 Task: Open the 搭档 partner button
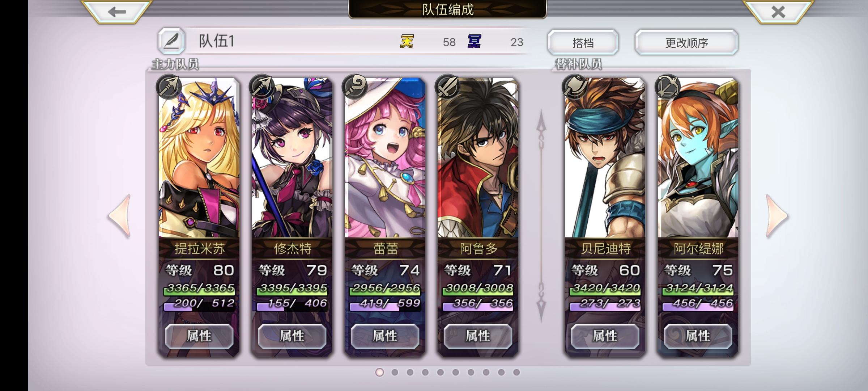(583, 42)
